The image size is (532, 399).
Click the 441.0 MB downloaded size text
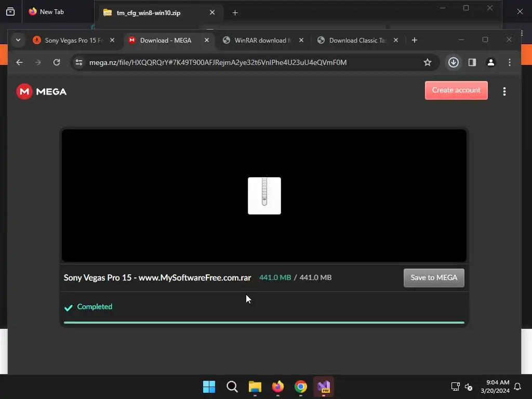(x=275, y=277)
